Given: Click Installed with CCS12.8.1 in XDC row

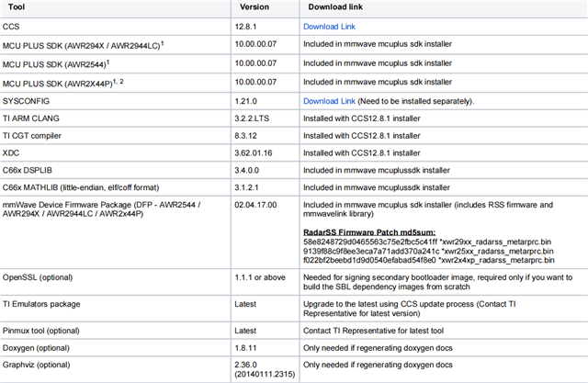Looking at the screenshot, I should [x=361, y=152].
